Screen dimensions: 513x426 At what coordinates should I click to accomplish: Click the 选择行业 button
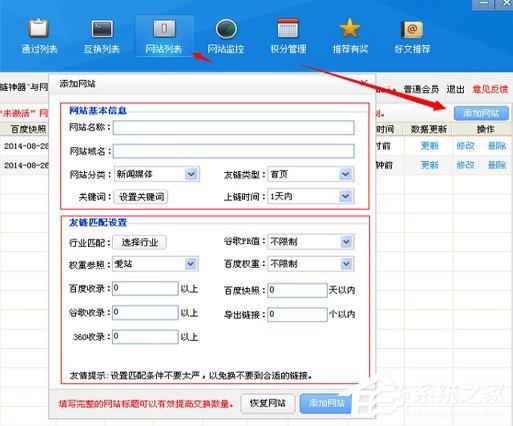[140, 242]
